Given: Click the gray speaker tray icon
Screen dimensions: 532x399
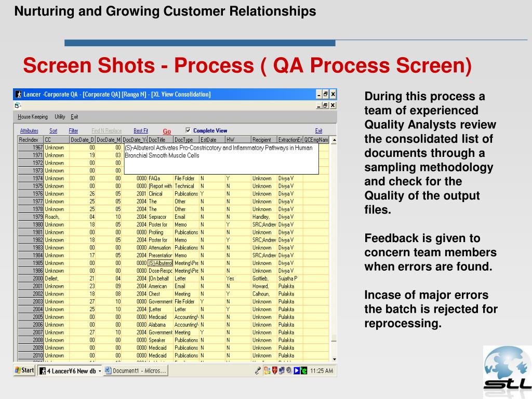Looking at the screenshot, I should 289,370.
